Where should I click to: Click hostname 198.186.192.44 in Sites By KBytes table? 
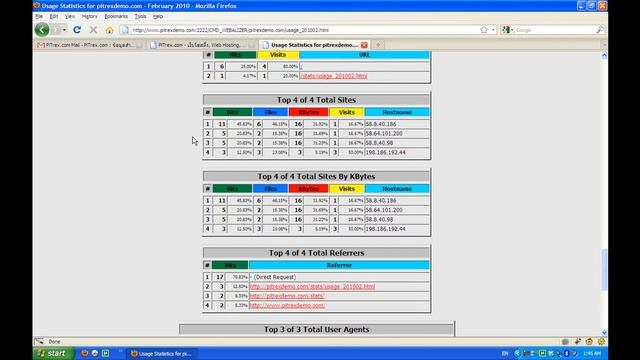coord(386,229)
